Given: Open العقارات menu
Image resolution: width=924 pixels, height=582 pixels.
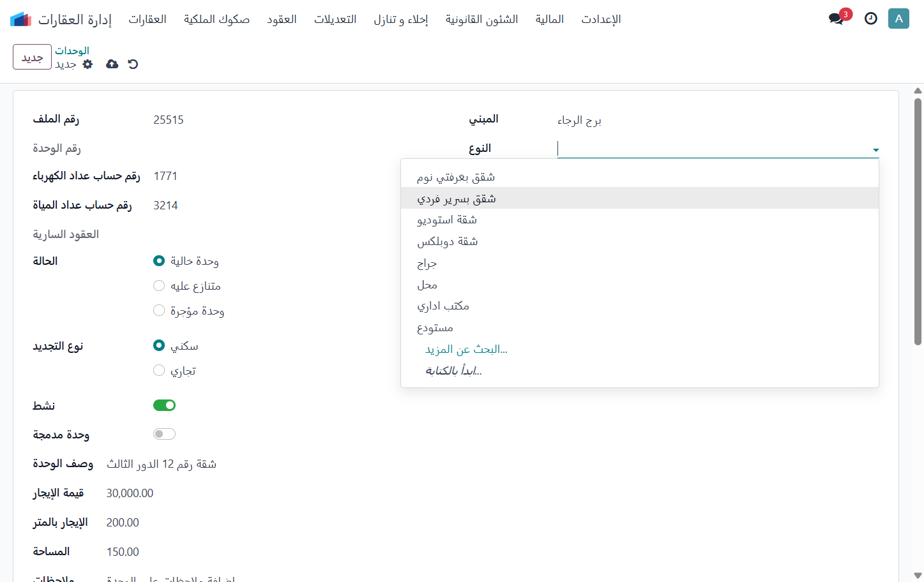Looking at the screenshot, I should (148, 19).
